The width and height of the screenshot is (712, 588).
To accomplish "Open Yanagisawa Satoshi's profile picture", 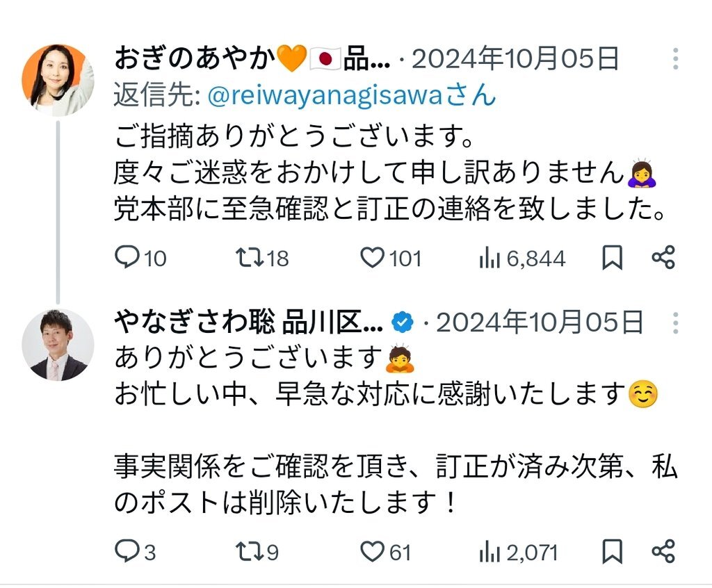I will (58, 345).
